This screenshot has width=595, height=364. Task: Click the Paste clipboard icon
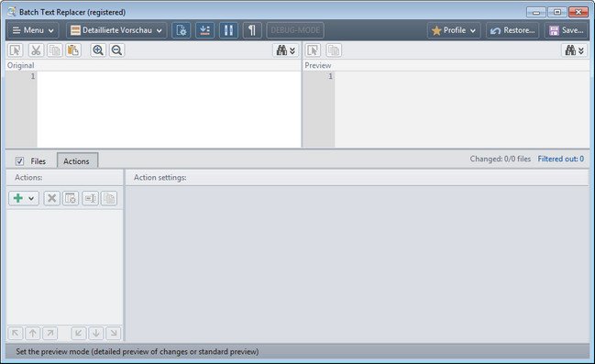73,50
